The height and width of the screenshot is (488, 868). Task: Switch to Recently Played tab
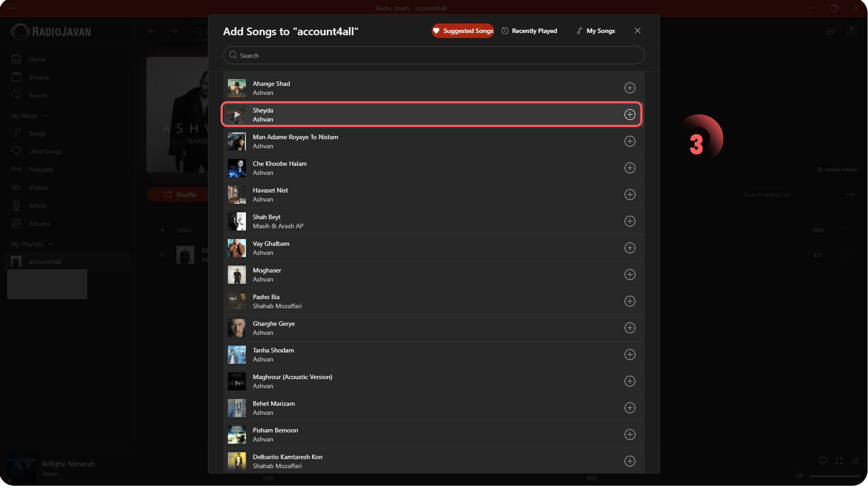[529, 31]
